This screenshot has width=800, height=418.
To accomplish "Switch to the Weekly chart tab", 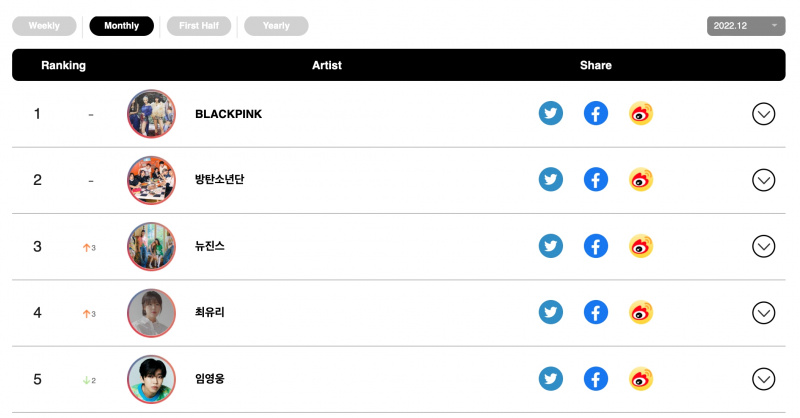I will pyautogui.click(x=44, y=26).
